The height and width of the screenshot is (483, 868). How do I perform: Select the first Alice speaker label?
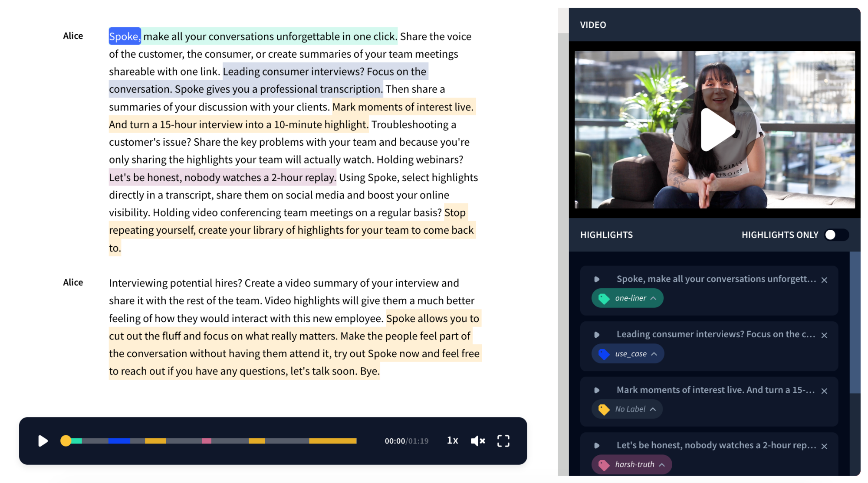73,36
